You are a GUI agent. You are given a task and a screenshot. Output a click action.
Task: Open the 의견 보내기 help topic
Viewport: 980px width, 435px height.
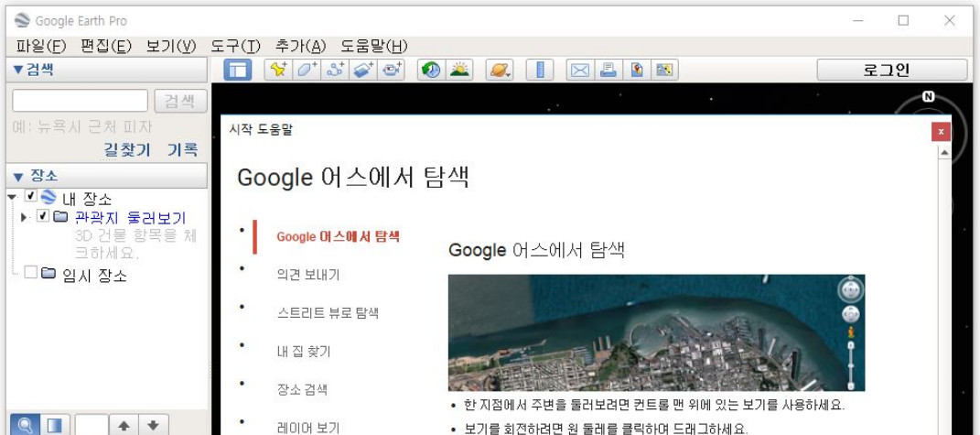308,275
